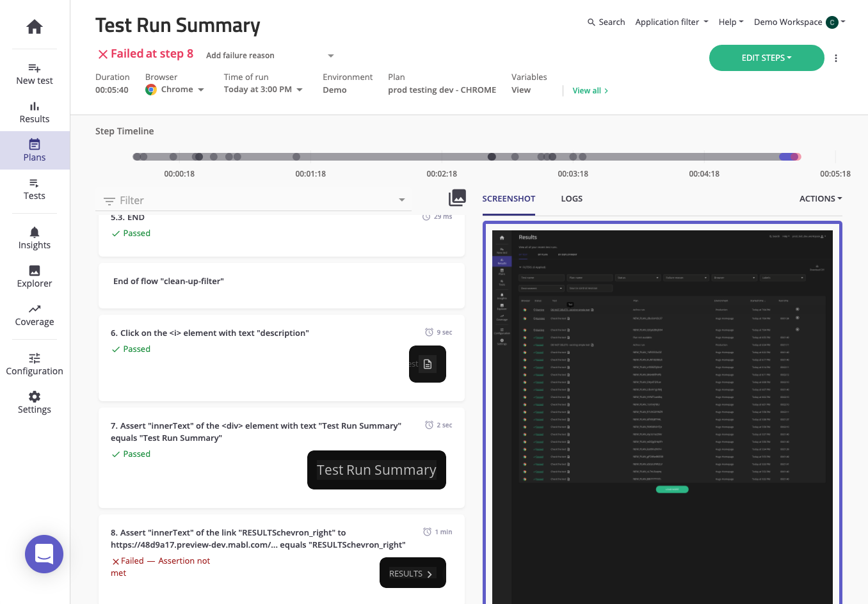The image size is (868, 604).
Task: Open Application filter dropdown
Action: click(x=671, y=22)
